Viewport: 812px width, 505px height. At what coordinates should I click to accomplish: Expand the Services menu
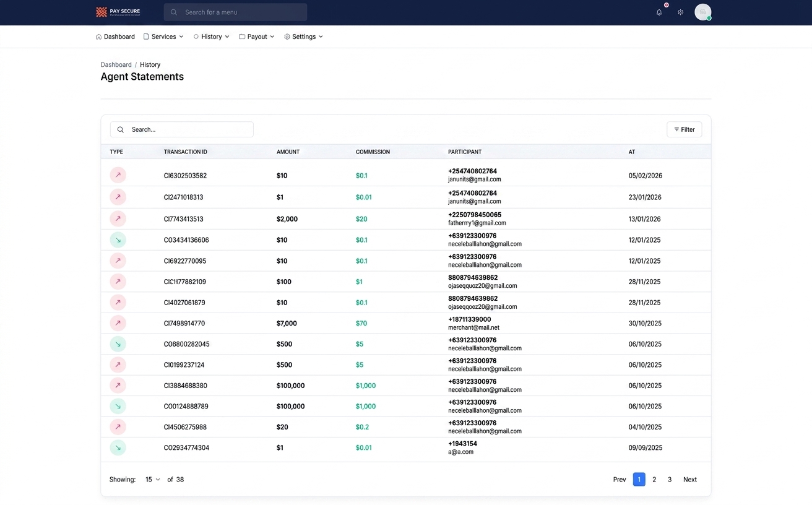[163, 37]
